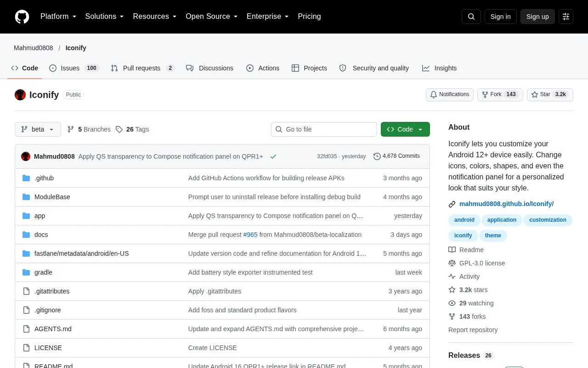Click the Sign in button
This screenshot has height=368, width=588.
point(500,17)
